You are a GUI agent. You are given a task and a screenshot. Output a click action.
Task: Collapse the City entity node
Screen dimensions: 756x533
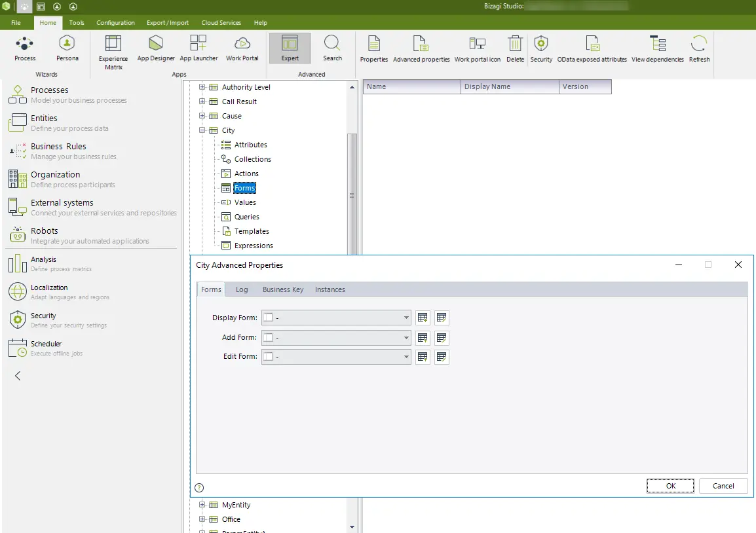202,130
